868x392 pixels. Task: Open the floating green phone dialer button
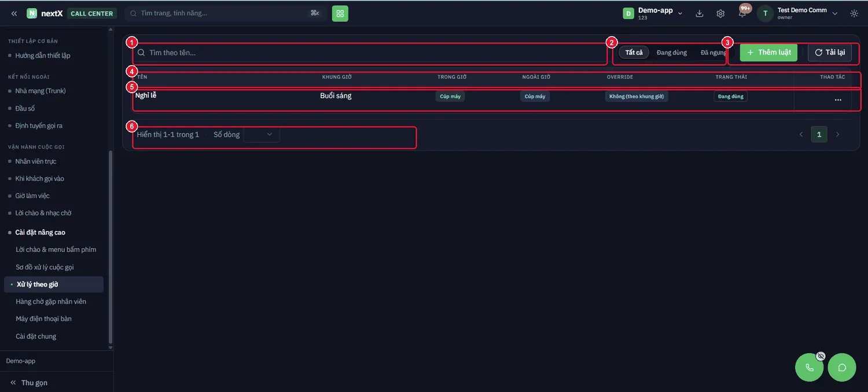point(810,367)
